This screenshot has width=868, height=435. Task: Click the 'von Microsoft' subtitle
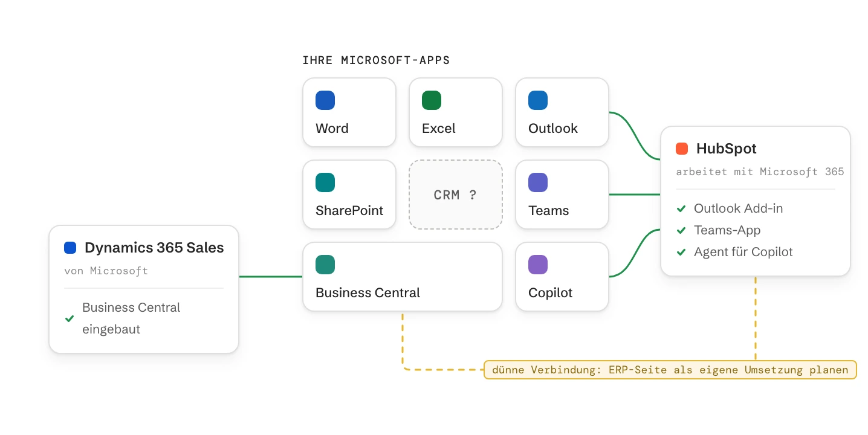coord(106,271)
